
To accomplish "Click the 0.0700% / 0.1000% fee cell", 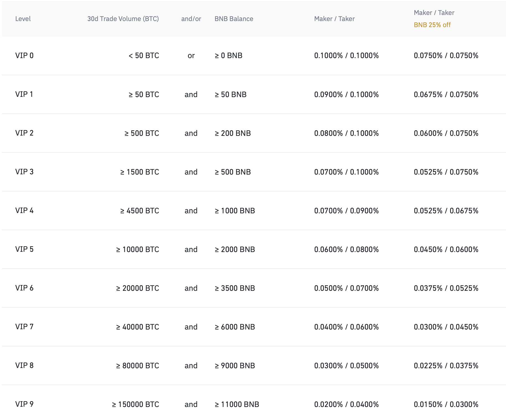I will (347, 172).
